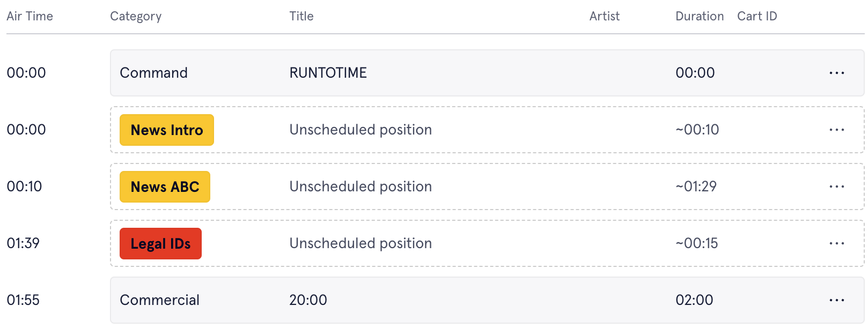Open three-dot menu for Commercial row
Viewport: 868px width, 328px height.
click(836, 300)
